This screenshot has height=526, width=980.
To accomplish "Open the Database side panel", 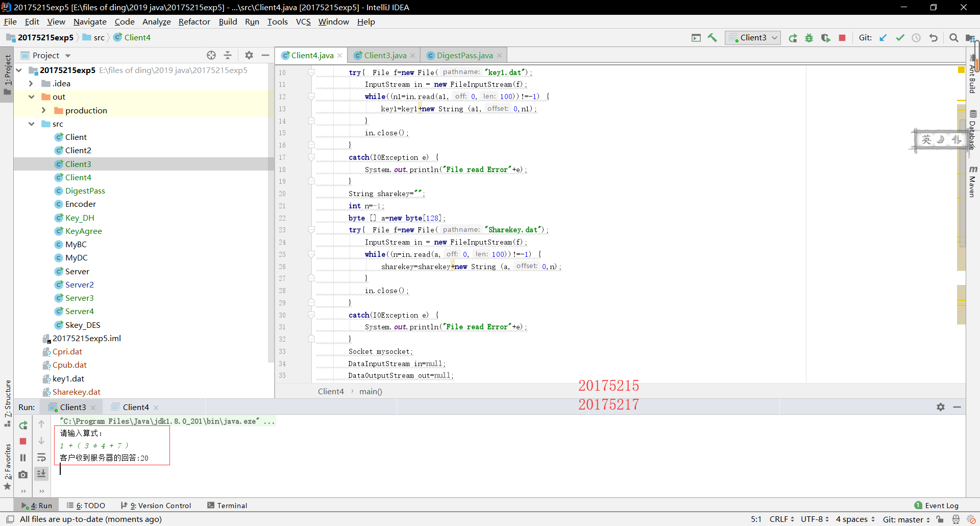I will click(973, 130).
